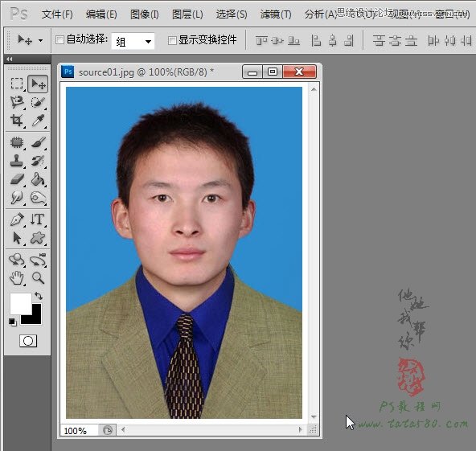Distribute bottom edges of layers
This screenshot has height=451, width=476.
point(411,40)
